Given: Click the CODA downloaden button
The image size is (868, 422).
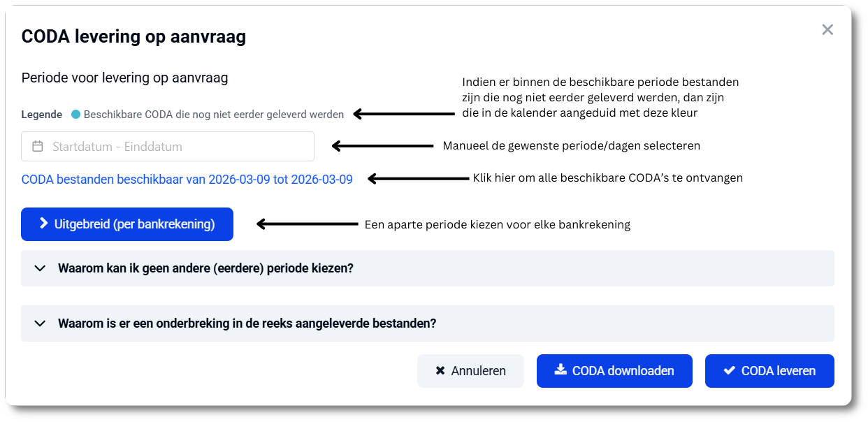Looking at the screenshot, I should pyautogui.click(x=614, y=370).
